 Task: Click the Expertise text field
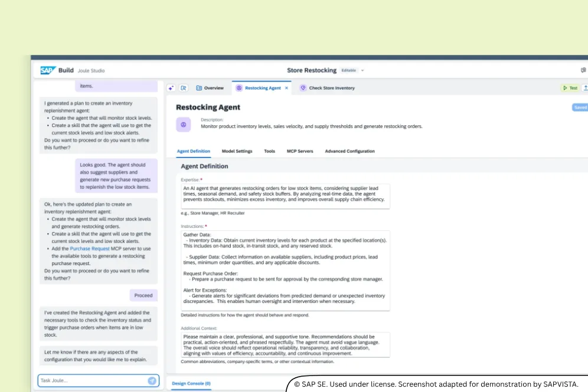[285, 196]
